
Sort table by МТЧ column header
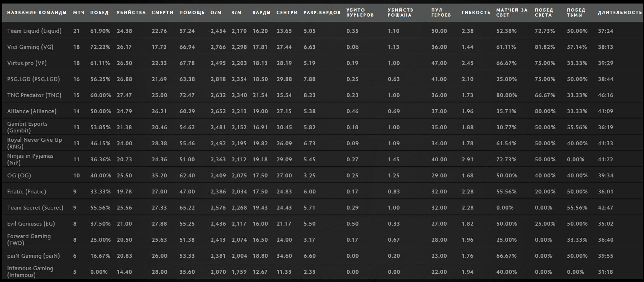(79, 12)
